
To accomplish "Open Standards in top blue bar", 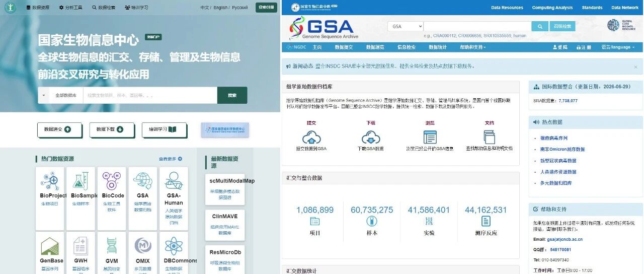I will pos(592,8).
